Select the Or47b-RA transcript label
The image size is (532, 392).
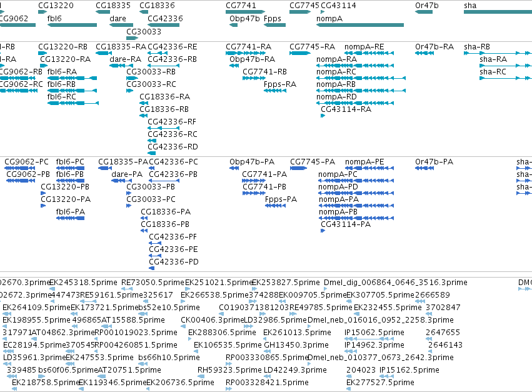434,46
